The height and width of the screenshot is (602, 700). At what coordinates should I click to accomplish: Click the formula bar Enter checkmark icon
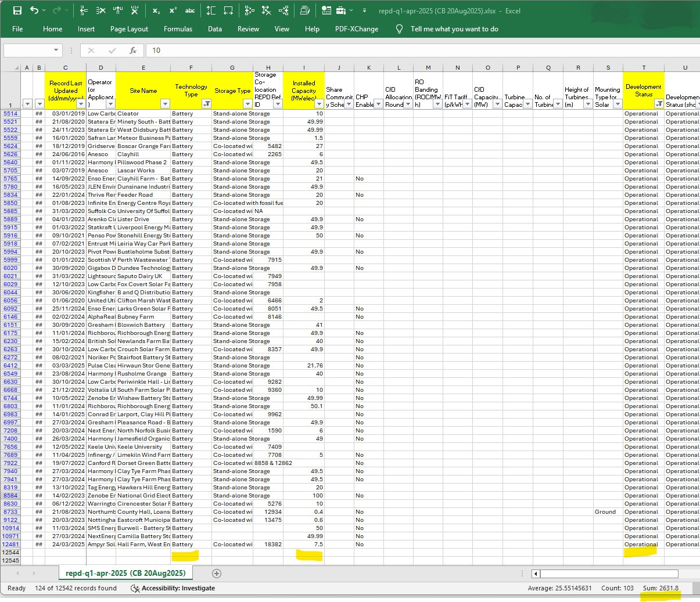pos(112,51)
